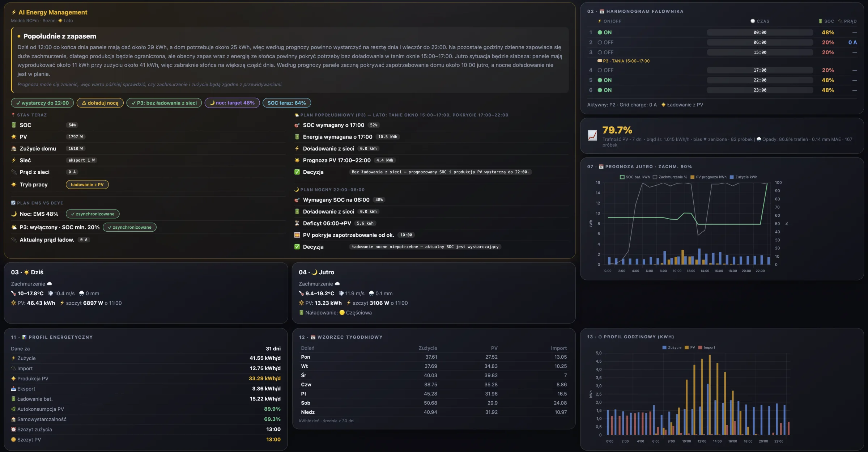Click the 'Sob' row consumption value 50.68

point(430,403)
